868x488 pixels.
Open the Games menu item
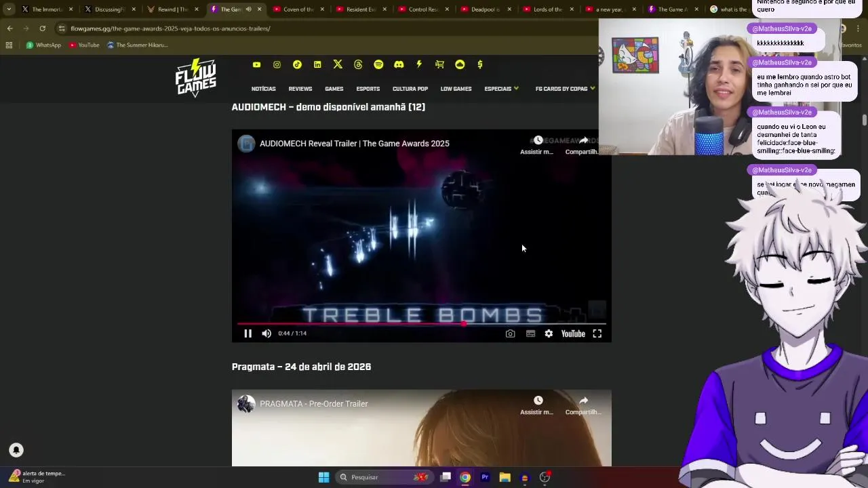(334, 89)
